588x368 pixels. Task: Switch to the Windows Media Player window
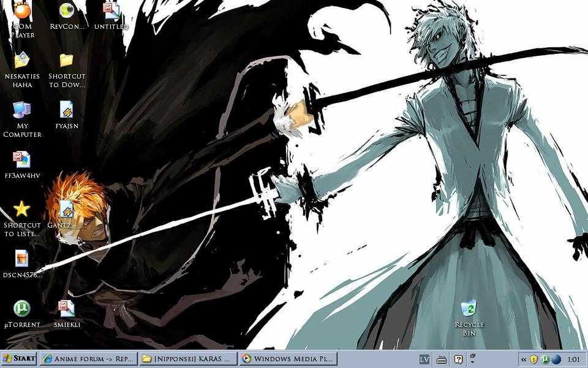[x=288, y=359]
